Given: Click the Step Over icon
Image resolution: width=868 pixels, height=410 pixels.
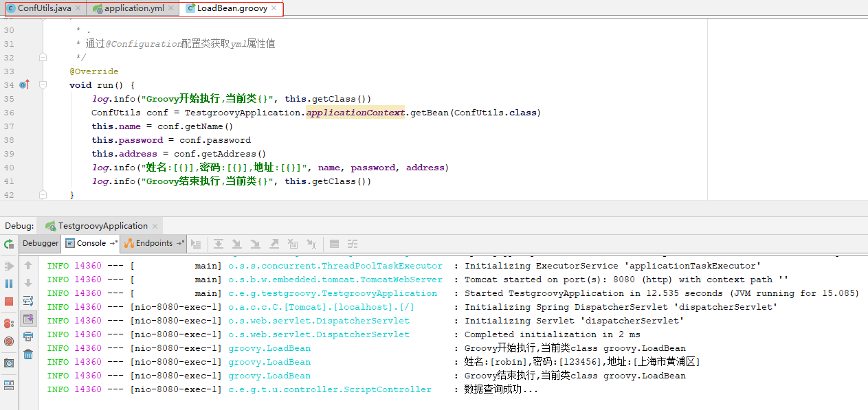Looking at the screenshot, I should (218, 244).
